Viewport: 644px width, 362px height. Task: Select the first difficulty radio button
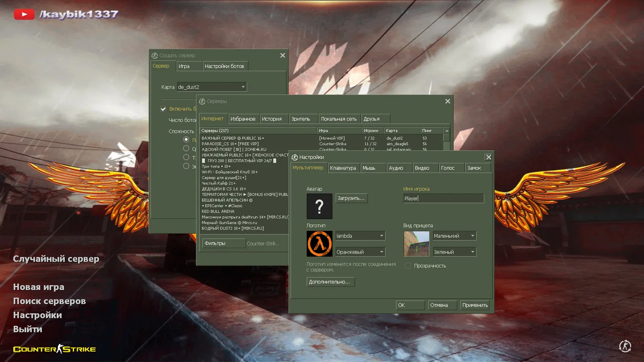click(186, 140)
